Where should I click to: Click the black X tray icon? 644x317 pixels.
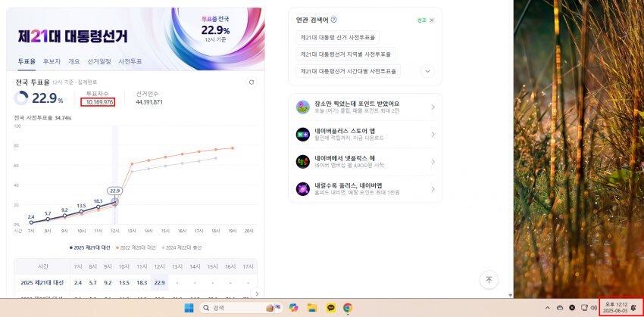click(x=572, y=308)
